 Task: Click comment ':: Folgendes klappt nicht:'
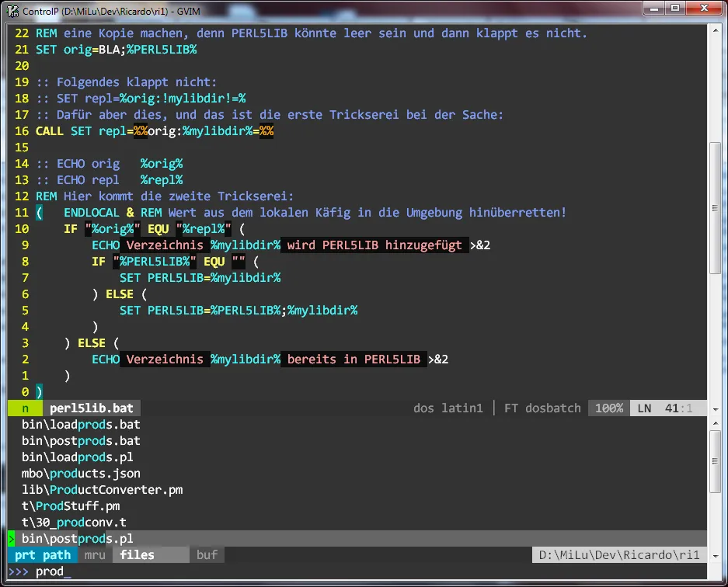pyautogui.click(x=127, y=82)
